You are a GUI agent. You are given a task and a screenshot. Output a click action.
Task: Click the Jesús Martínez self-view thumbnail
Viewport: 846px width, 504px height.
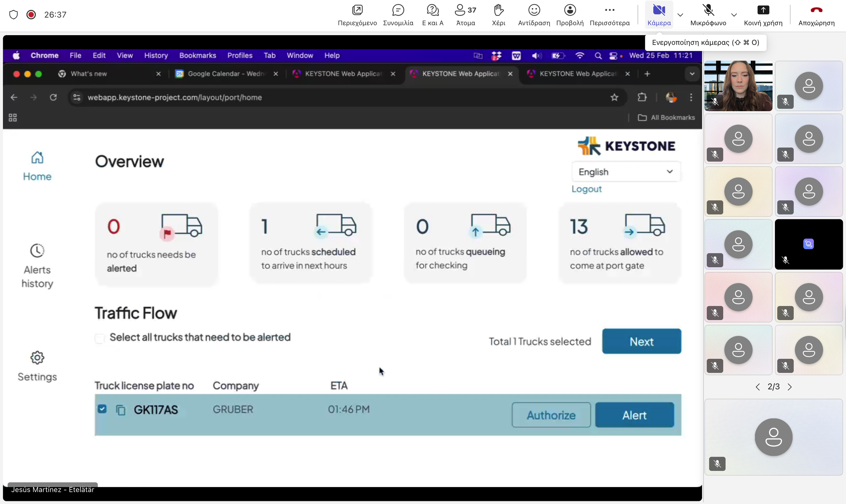coord(738,86)
